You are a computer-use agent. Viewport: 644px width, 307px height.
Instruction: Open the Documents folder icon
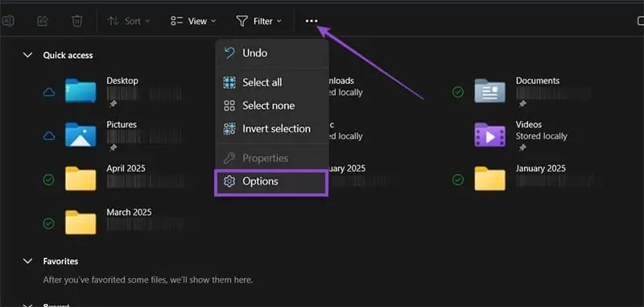[489, 90]
